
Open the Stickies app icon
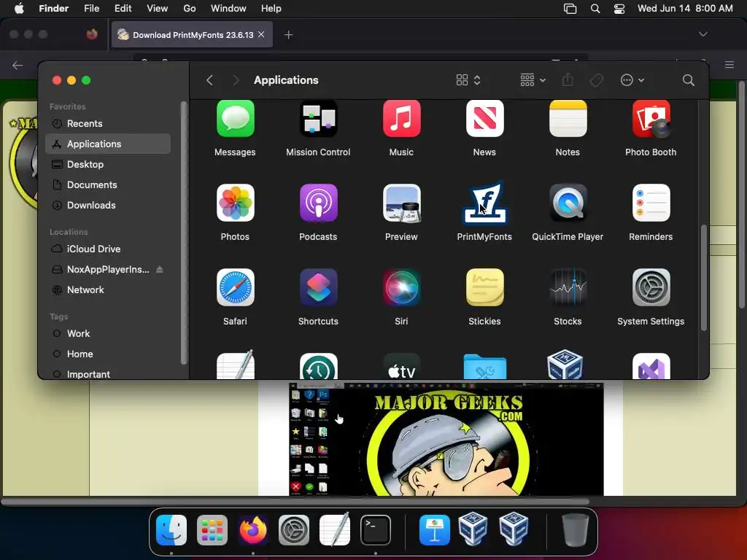click(x=484, y=287)
